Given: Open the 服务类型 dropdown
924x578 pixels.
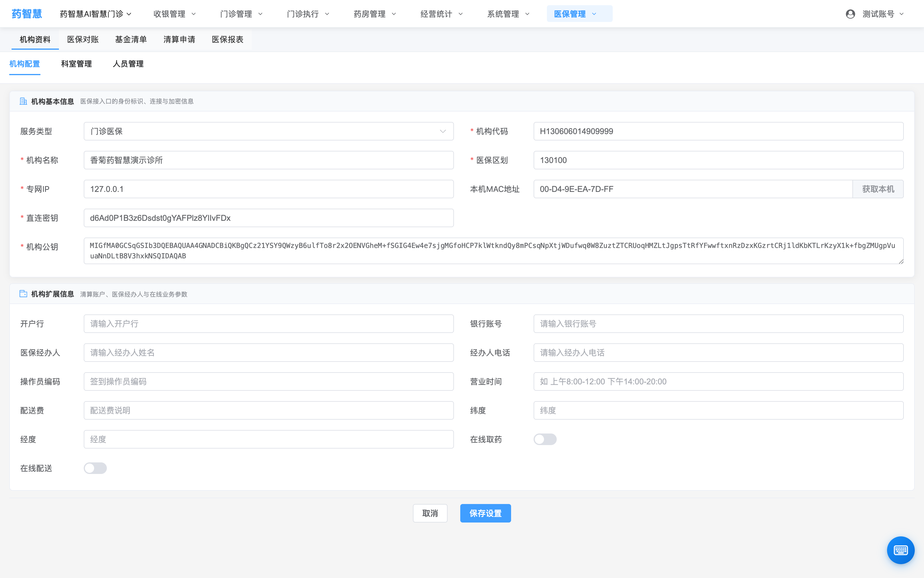Looking at the screenshot, I should point(269,131).
